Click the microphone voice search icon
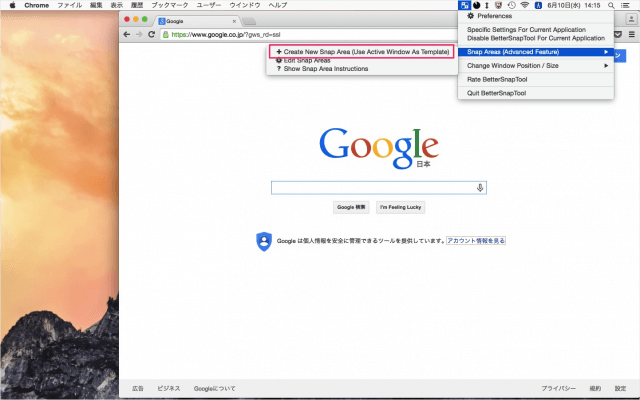This screenshot has width=640, height=400. 480,187
